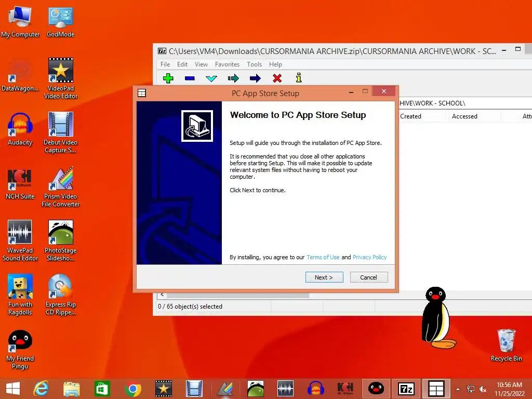The width and height of the screenshot is (532, 399).
Task: Open NCH Suite icon on the taskbar
Action: [345, 389]
